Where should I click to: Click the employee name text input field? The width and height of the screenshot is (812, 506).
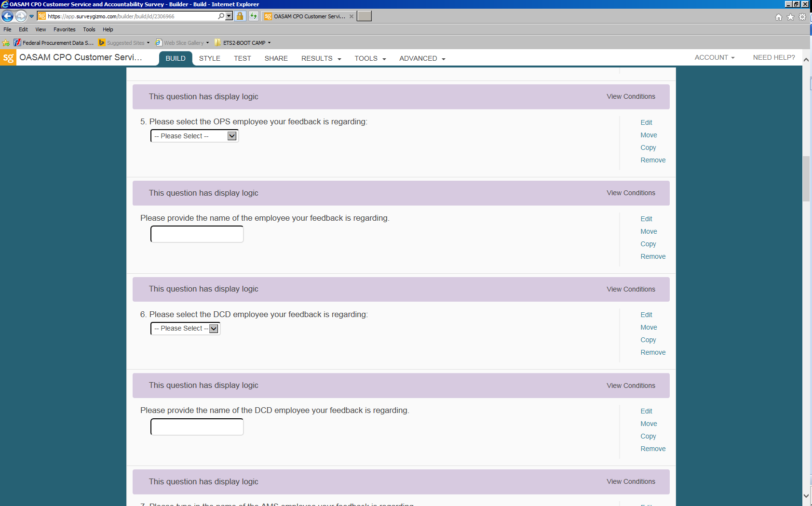[197, 234]
